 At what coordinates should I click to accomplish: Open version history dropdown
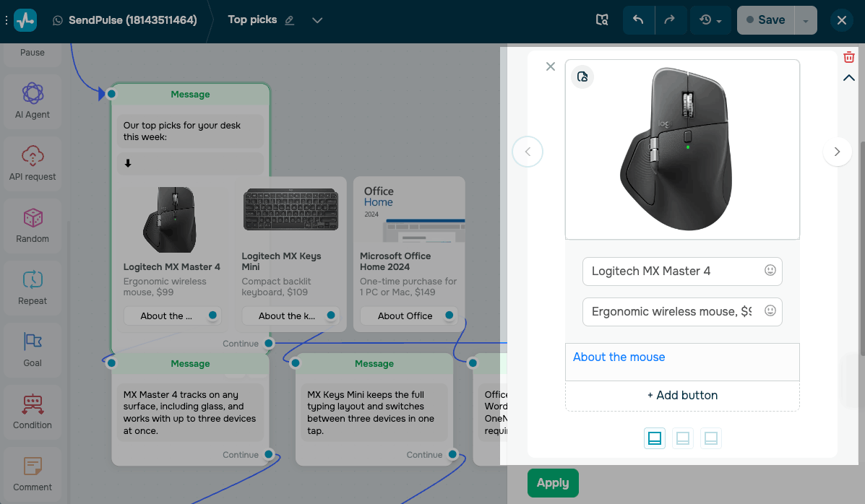point(710,20)
